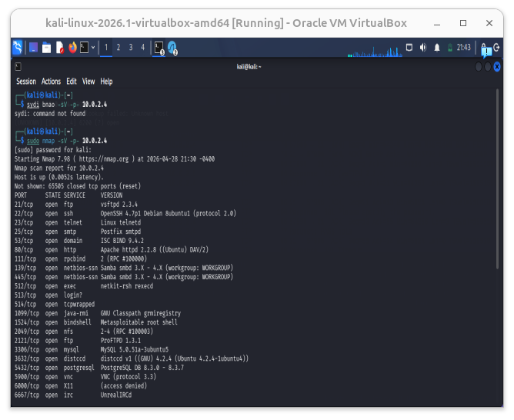Select the terminal taskbar button badged 3
Viewport: 514px width, 420px height.
pyautogui.click(x=159, y=48)
